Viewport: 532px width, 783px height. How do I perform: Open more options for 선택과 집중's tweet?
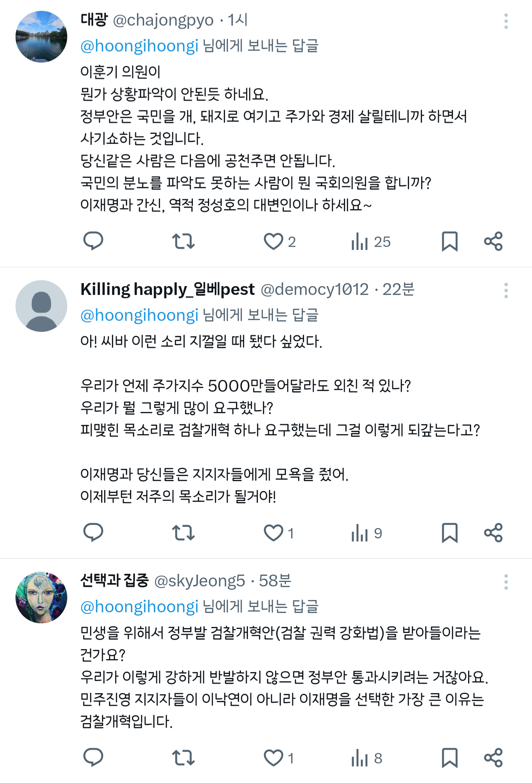[x=506, y=582]
